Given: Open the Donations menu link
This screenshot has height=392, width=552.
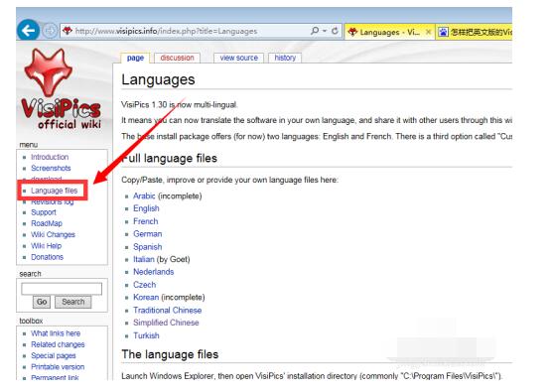Looking at the screenshot, I should coord(48,257).
